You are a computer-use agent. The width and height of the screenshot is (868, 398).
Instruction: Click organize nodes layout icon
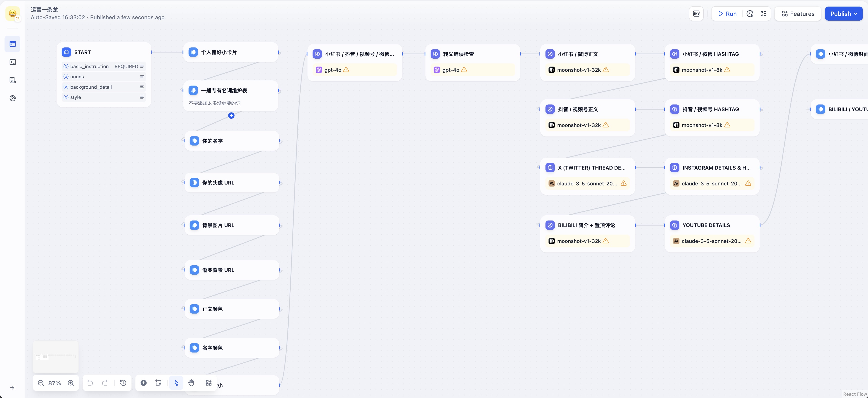209,383
